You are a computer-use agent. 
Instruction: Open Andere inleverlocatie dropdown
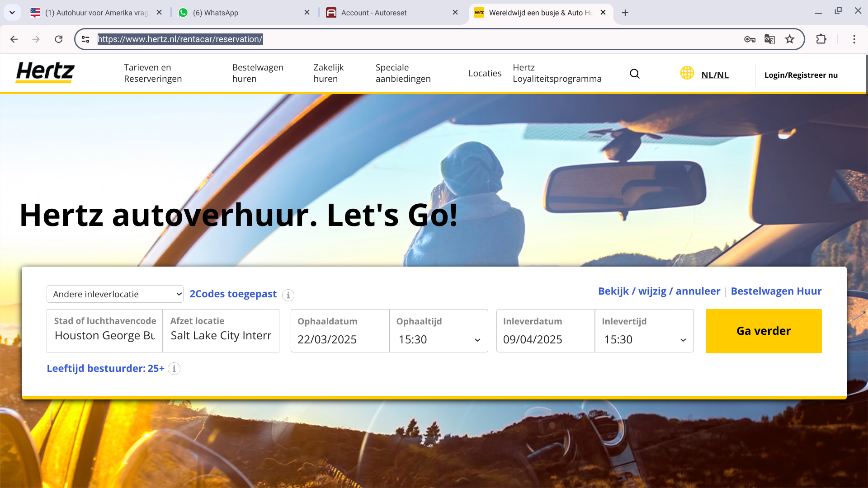(x=115, y=294)
